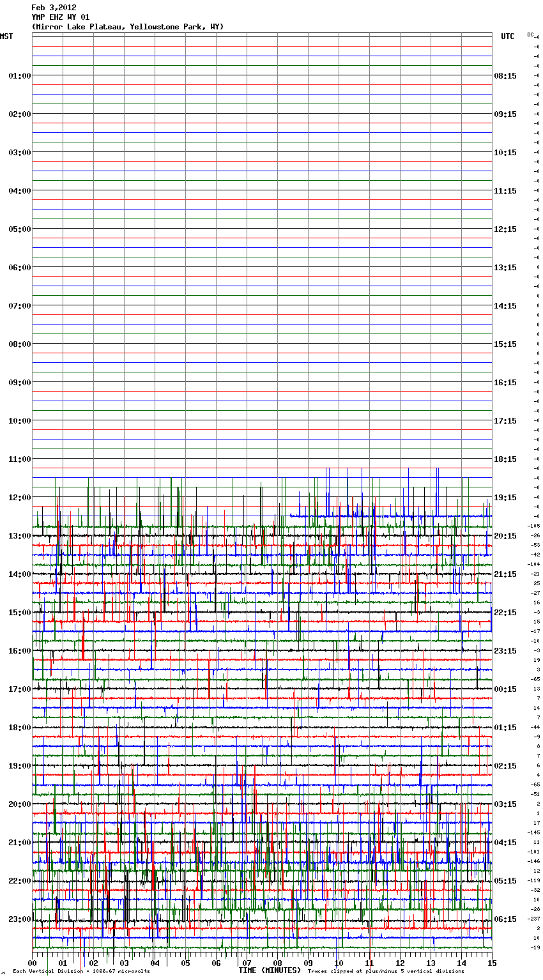543x980 pixels.
Task: Select the 21:00 MST time label
Action: tap(20, 843)
